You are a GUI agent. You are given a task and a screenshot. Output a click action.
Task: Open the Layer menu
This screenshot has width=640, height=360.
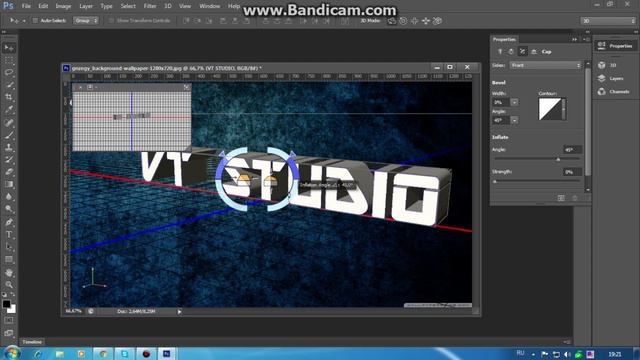click(x=86, y=6)
